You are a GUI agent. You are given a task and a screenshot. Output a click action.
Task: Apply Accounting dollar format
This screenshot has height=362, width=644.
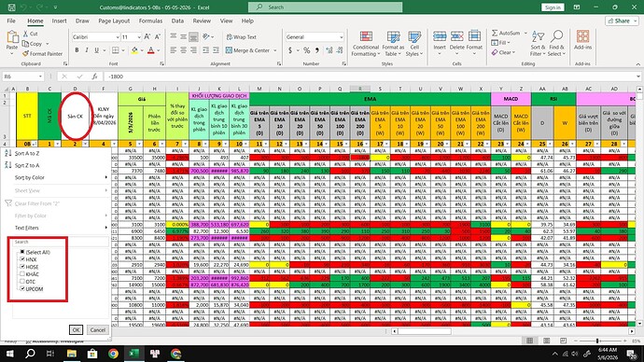pos(290,50)
